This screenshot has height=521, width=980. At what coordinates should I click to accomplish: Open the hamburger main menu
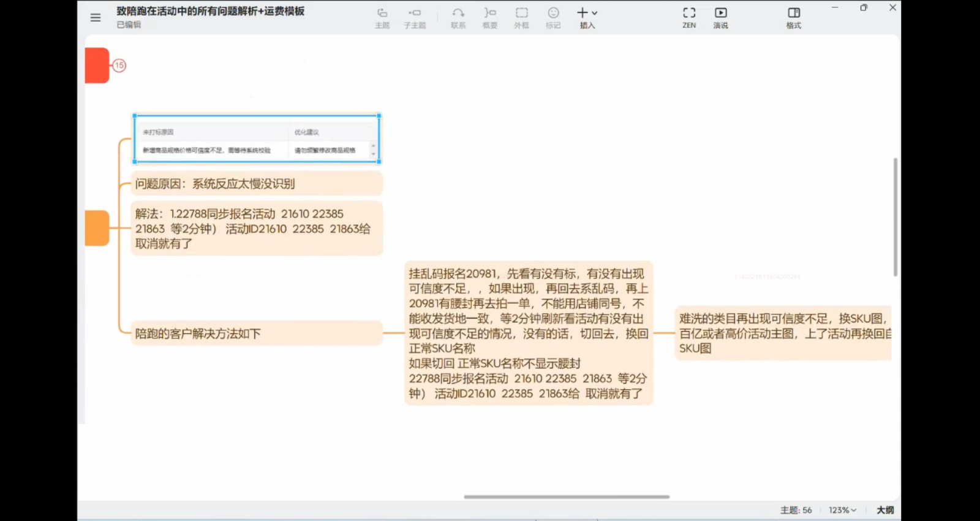(96, 18)
